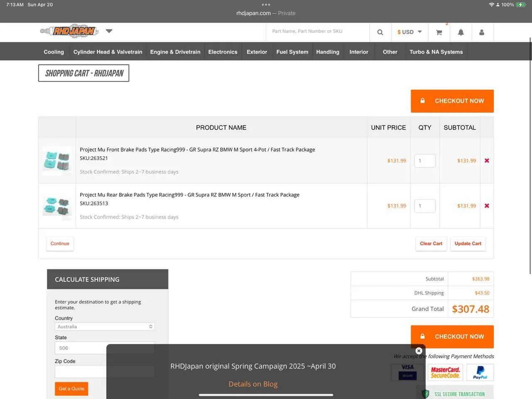The image size is (532, 399).
Task: Click the magnifier search icon
Action: click(x=380, y=32)
